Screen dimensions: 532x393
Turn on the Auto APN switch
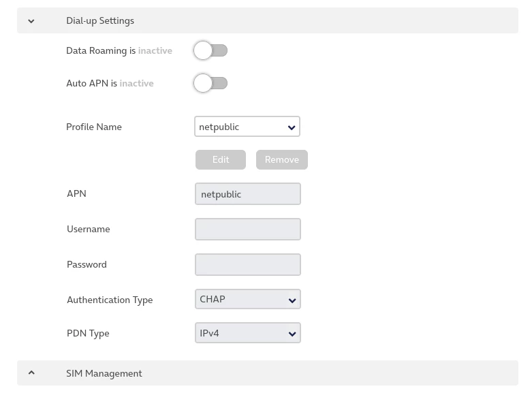coord(210,83)
